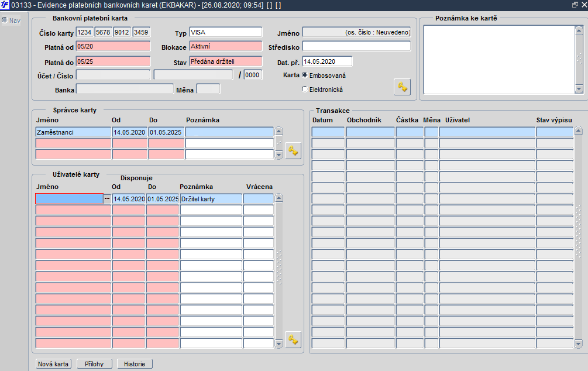Click inside the Poznámka ke kartě text area
This screenshot has height=371, width=588.
click(x=499, y=60)
